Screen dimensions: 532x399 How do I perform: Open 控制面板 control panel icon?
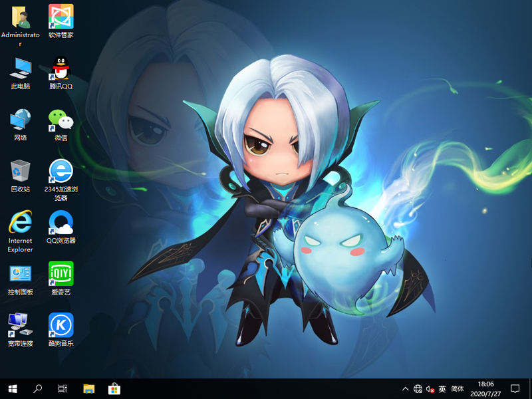click(21, 274)
